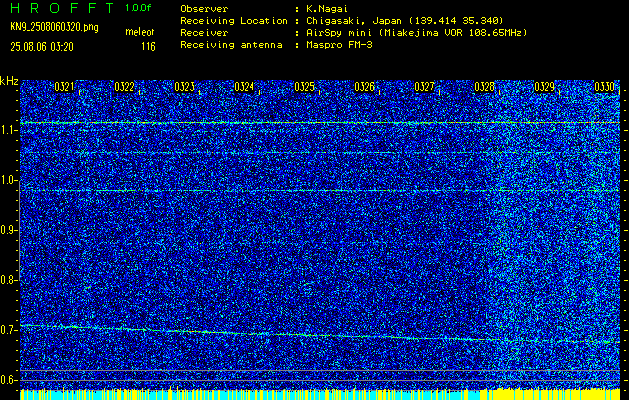Click the Receiver label
This screenshot has width=629, height=400.
[204, 32]
